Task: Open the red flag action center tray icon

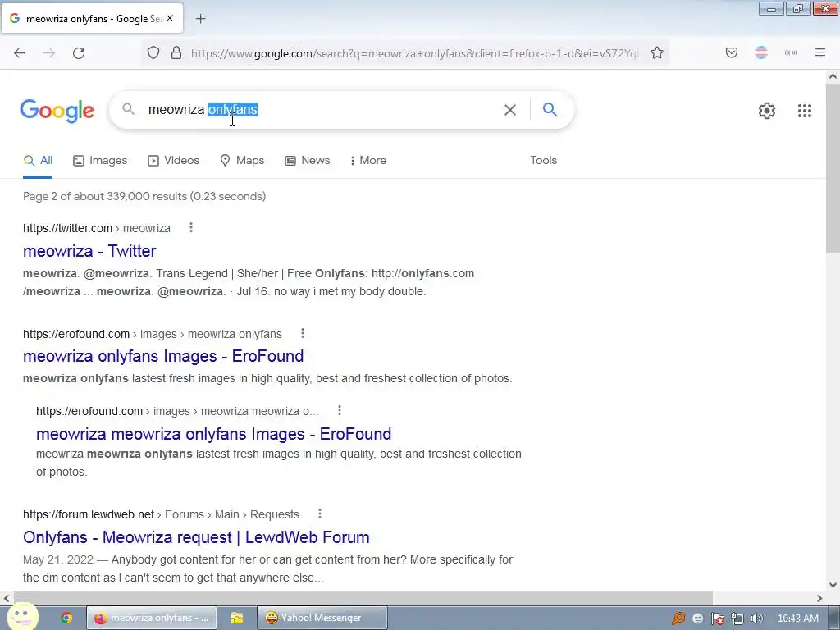Action: click(718, 619)
